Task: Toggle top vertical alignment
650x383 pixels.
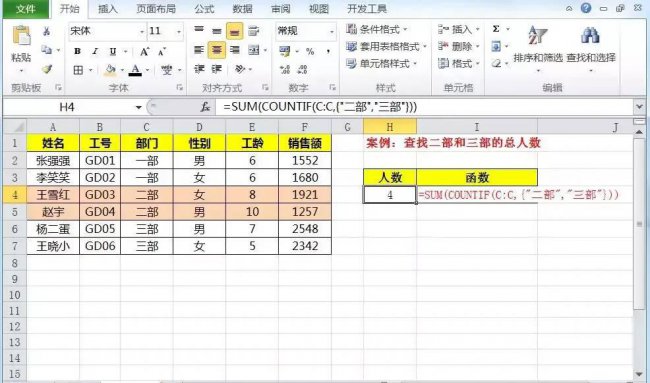Action: [199, 30]
